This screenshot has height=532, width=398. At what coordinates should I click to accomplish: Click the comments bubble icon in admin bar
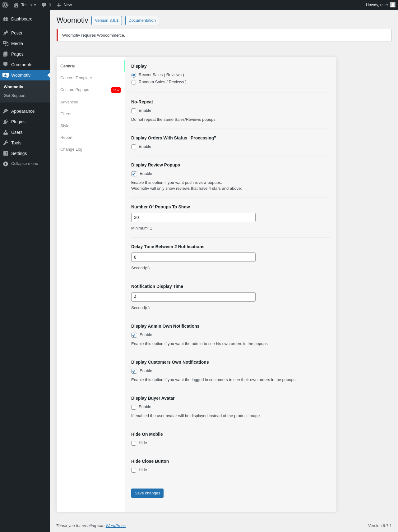[44, 5]
